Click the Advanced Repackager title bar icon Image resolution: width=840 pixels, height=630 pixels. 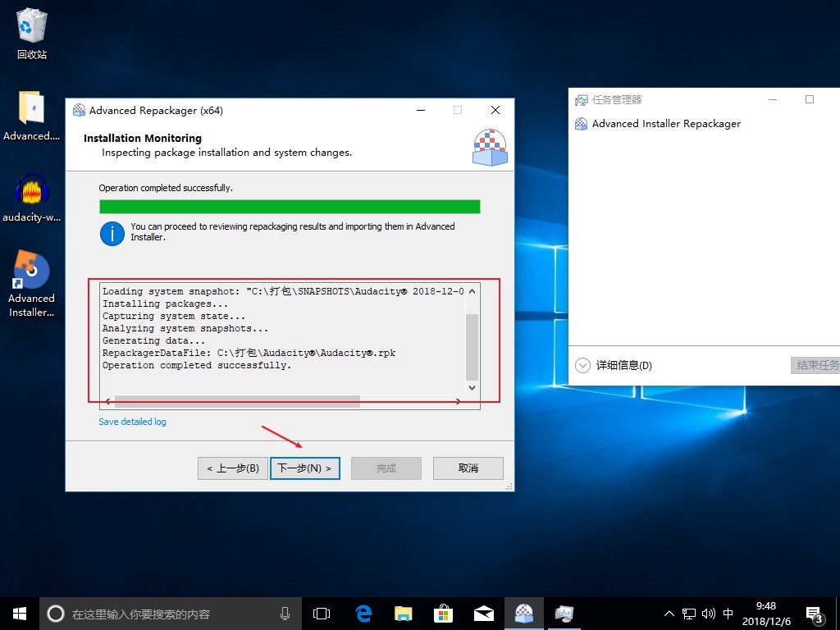pos(79,110)
